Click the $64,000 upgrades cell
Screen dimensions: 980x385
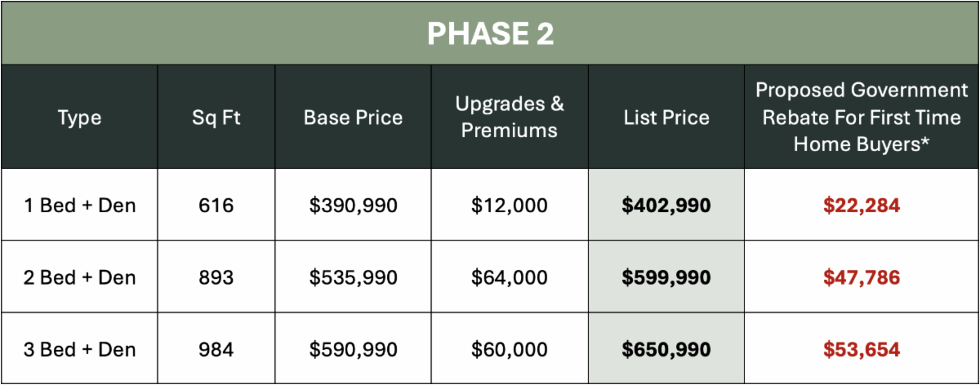(510, 277)
